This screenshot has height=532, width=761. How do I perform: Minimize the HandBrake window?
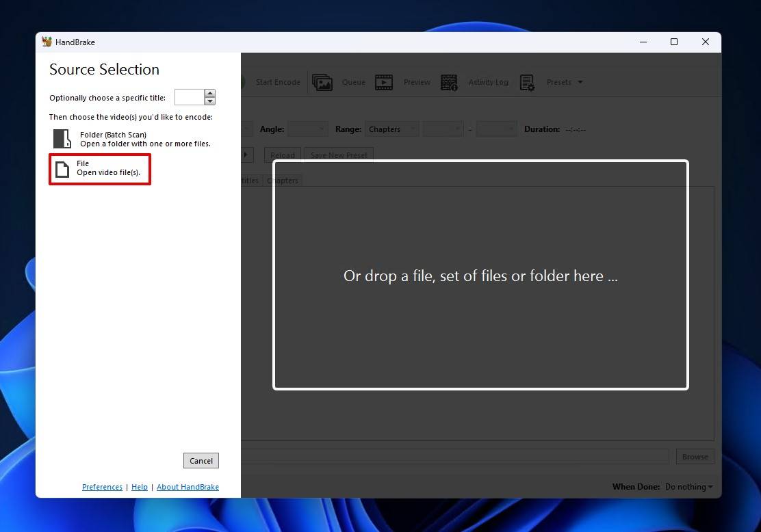pos(643,42)
